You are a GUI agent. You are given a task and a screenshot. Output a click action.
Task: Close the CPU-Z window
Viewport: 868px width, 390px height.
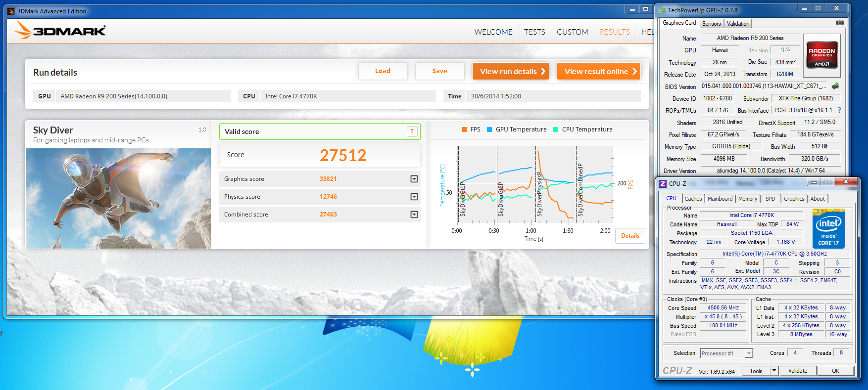point(846,182)
